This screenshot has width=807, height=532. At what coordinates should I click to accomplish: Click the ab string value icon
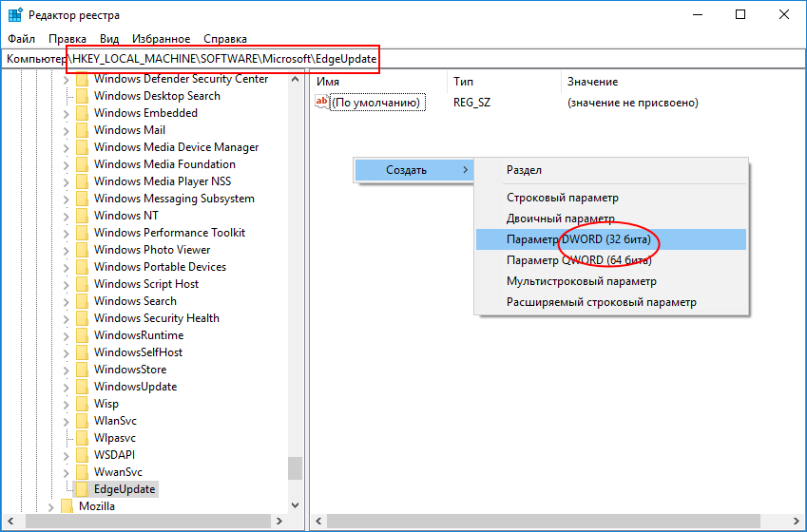click(x=322, y=102)
